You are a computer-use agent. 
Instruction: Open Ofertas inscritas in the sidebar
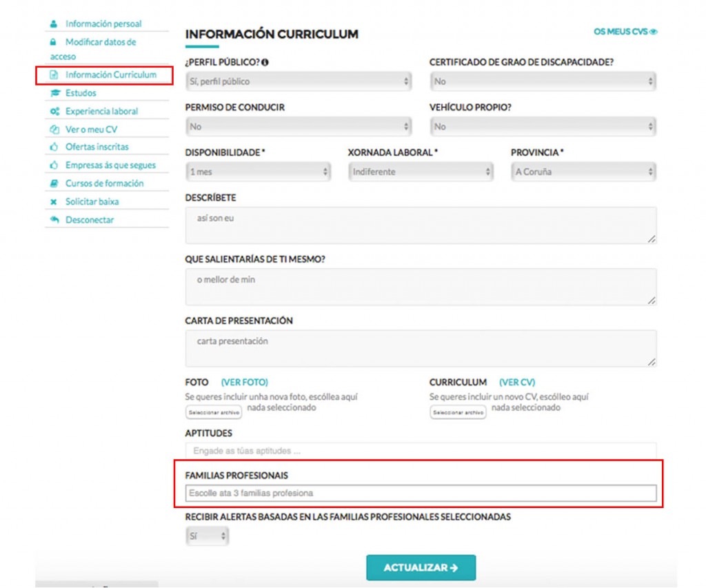pos(97,147)
